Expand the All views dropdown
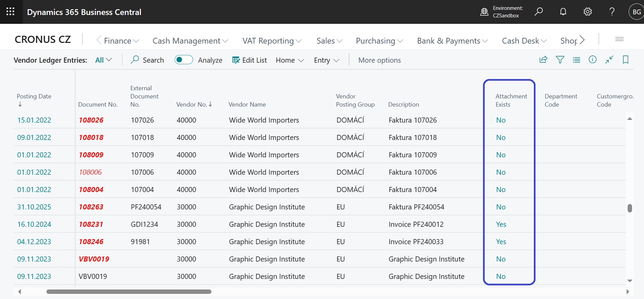The width and height of the screenshot is (644, 299). (x=103, y=60)
